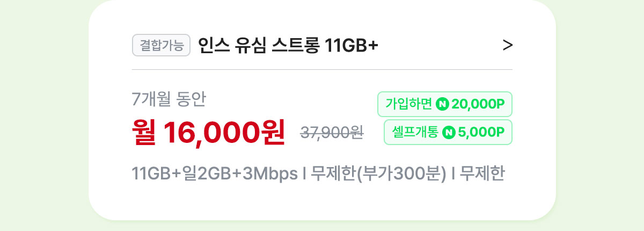
Task: Select the 셀프개통 5,000P reward badge
Action: pos(448,132)
